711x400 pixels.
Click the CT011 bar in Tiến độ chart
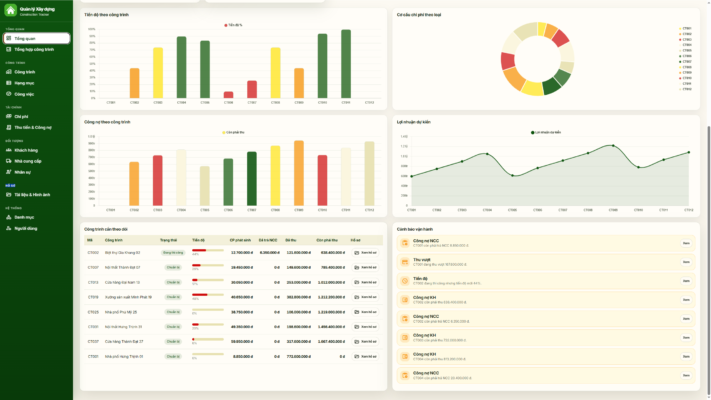point(346,64)
